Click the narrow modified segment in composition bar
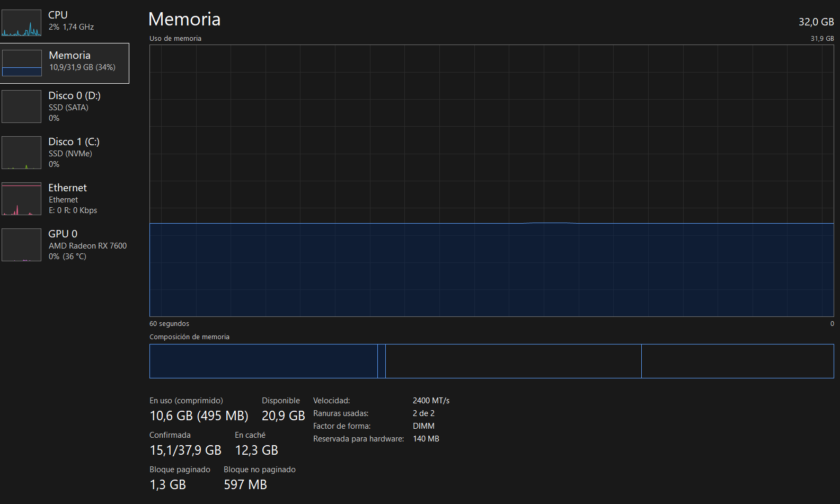Viewport: 840px width, 504px height. click(x=382, y=361)
